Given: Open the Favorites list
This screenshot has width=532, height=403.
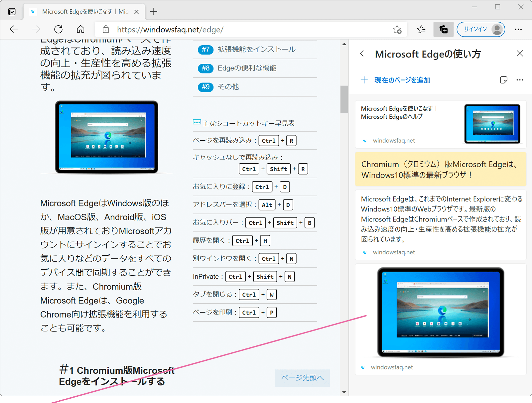Looking at the screenshot, I should coord(421,30).
